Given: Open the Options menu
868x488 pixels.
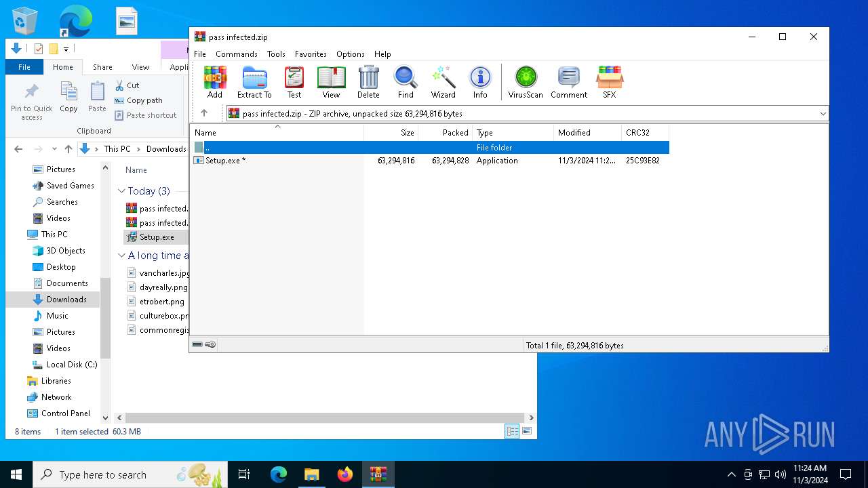Looking at the screenshot, I should tap(351, 54).
